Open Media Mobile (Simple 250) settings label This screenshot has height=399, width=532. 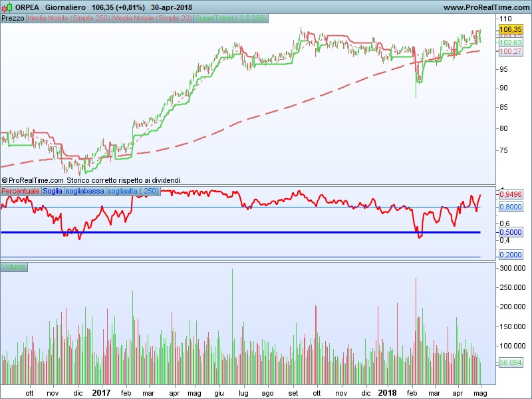(x=68, y=18)
